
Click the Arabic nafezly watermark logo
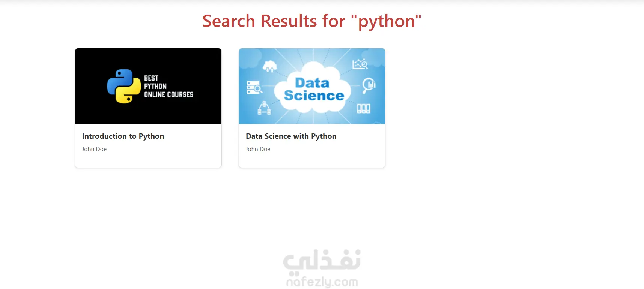[x=322, y=260]
